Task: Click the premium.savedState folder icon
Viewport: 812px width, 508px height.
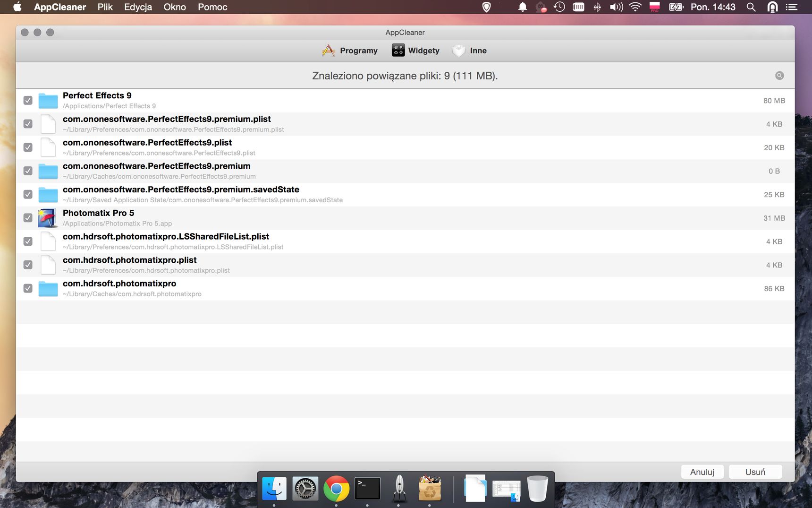Action: coord(48,194)
